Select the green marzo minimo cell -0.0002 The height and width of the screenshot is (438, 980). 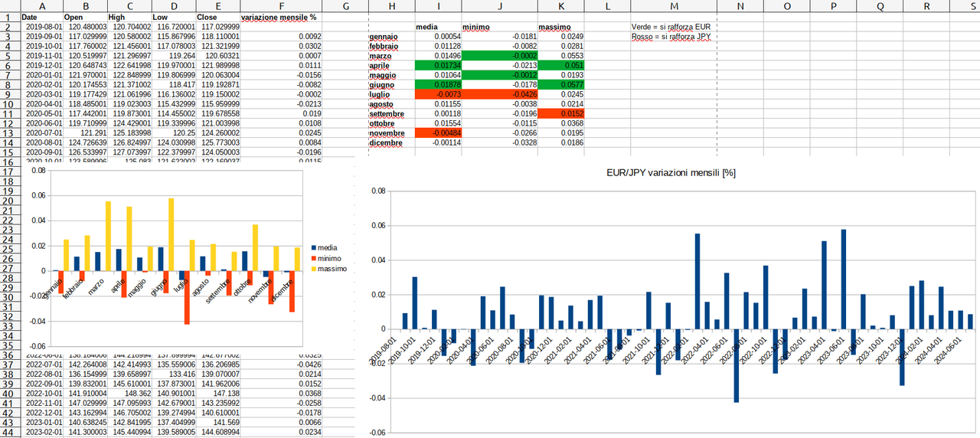499,56
